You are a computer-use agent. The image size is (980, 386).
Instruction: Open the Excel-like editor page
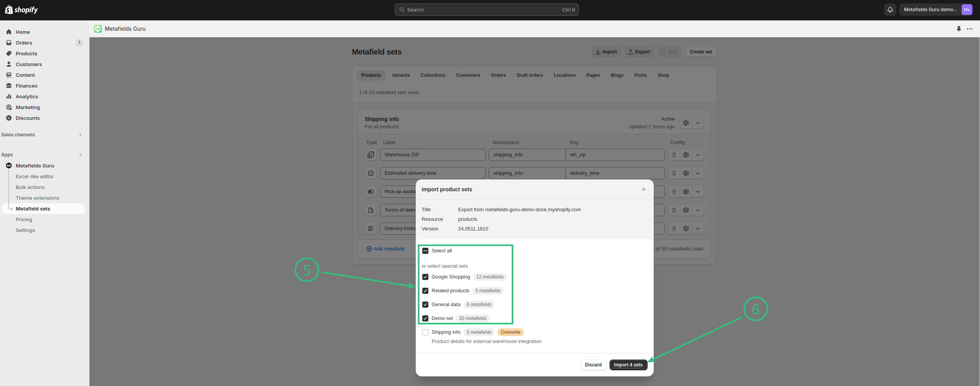pos(35,177)
